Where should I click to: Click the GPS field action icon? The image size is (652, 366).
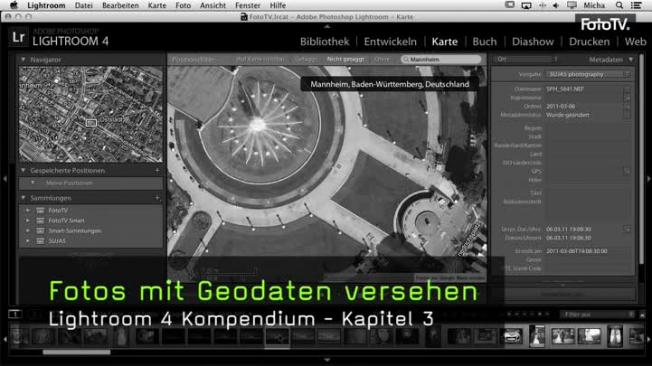(627, 171)
